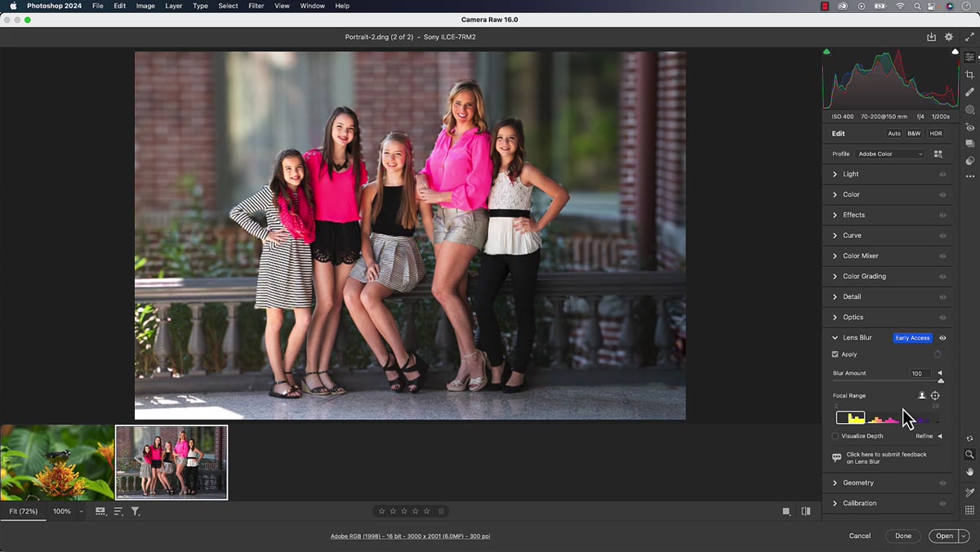Enable the Visualize Depth checkbox
980x552 pixels.
[x=835, y=436]
